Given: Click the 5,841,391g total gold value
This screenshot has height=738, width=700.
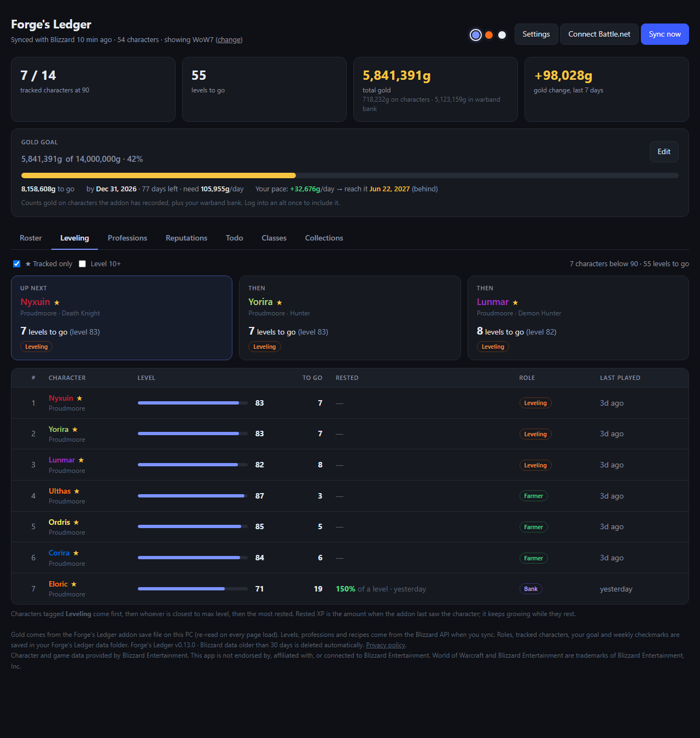Looking at the screenshot, I should click(396, 75).
